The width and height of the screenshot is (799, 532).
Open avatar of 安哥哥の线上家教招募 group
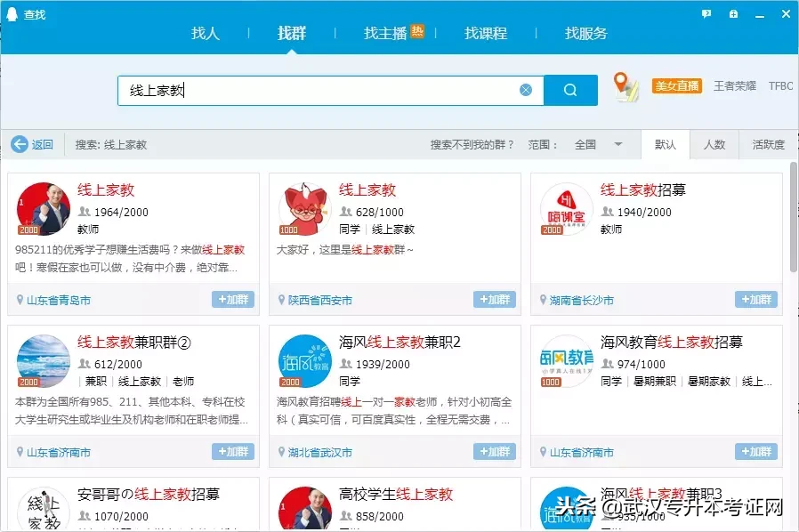[x=44, y=509]
